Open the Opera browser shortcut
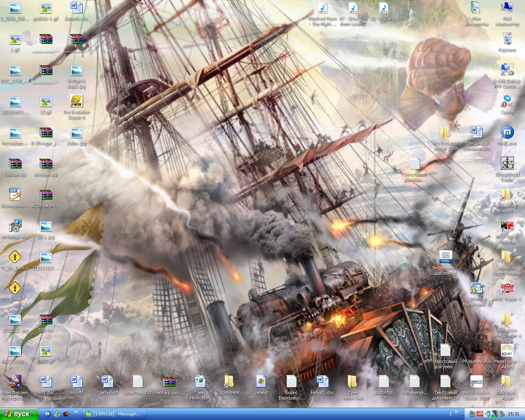Viewport: 525px width, 420px height. tap(507, 102)
